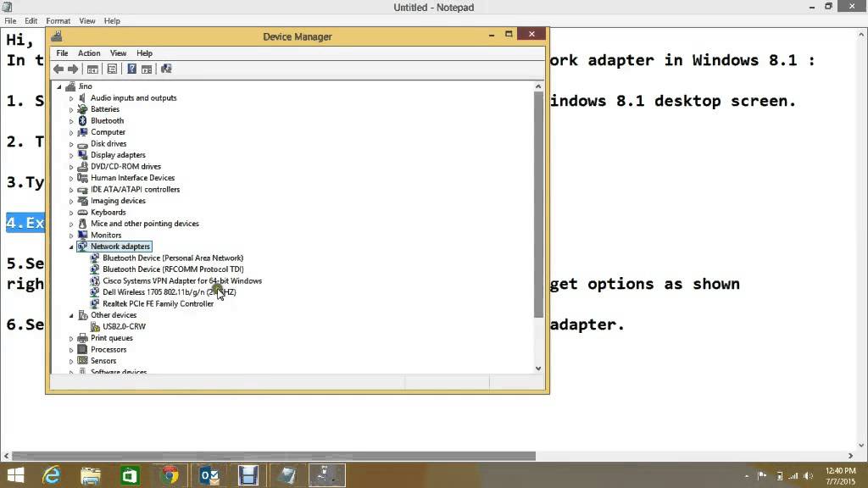This screenshot has height=488, width=868.
Task: Click Notepad horizontal scrollbar thumb
Action: coord(274,456)
